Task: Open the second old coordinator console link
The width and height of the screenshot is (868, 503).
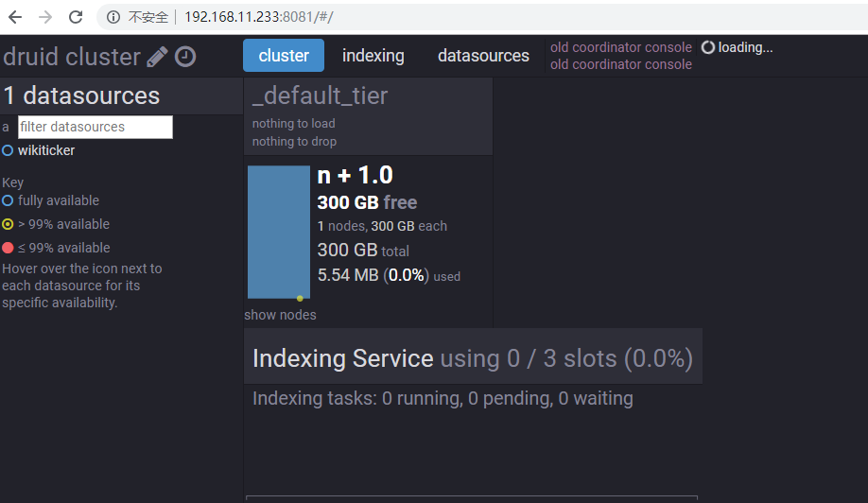Action: pyautogui.click(x=621, y=64)
